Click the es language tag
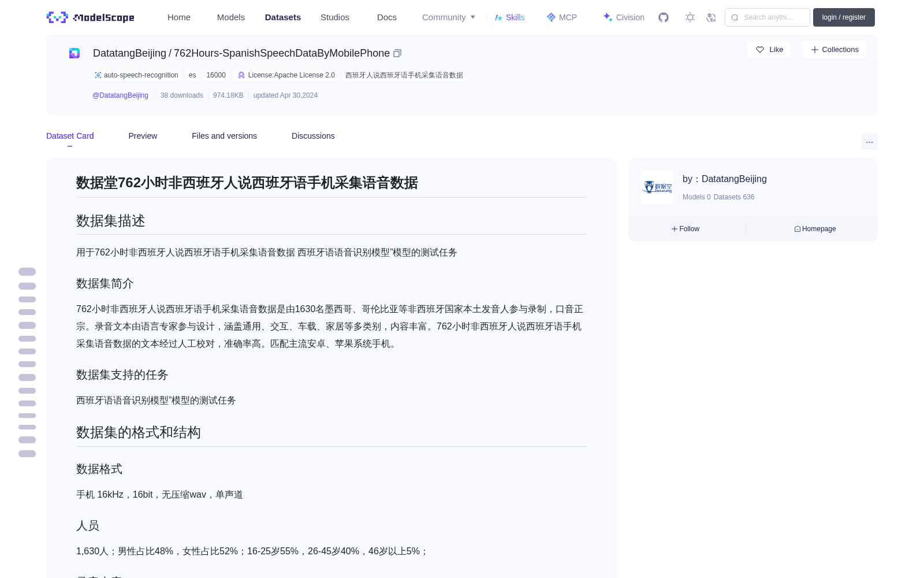Viewport: 924px width, 578px height. point(192,75)
